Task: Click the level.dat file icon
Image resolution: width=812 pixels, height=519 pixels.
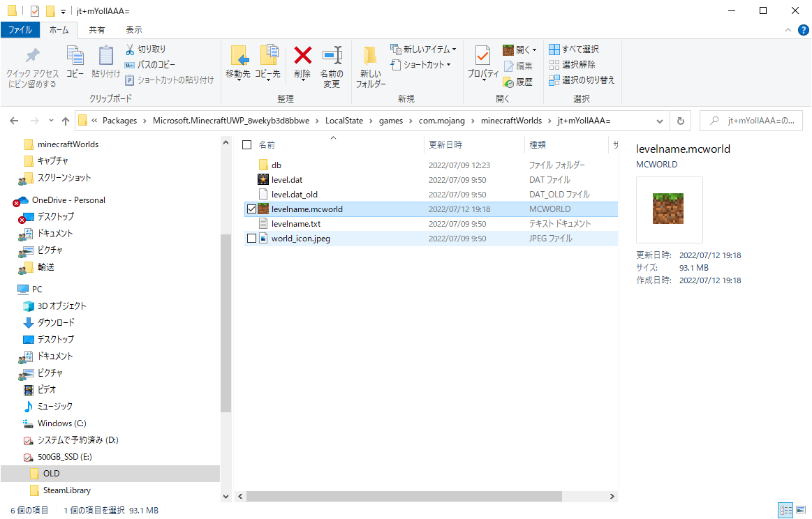Action: click(x=263, y=179)
